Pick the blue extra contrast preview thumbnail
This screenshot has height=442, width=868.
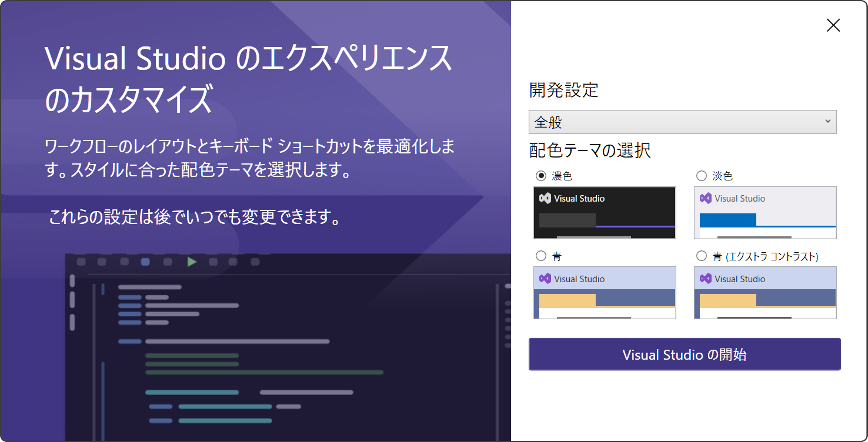click(x=765, y=293)
